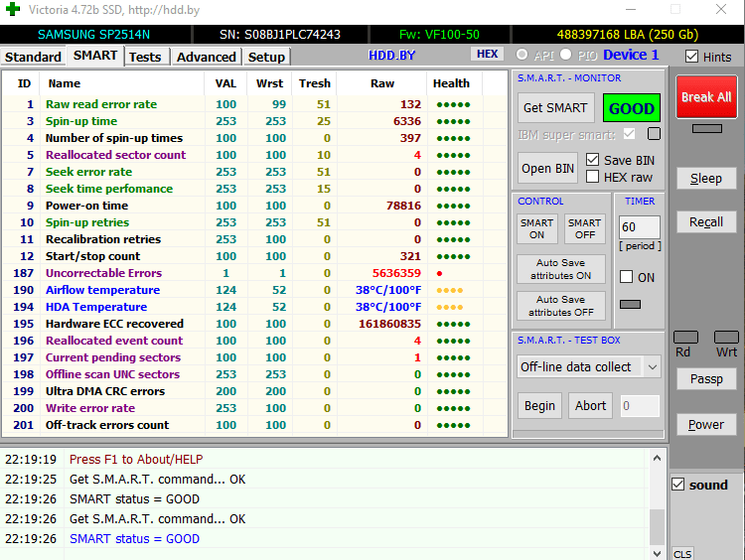Viewport: 745px width, 560px height.
Task: Toggle the sound checkbox
Action: point(678,485)
